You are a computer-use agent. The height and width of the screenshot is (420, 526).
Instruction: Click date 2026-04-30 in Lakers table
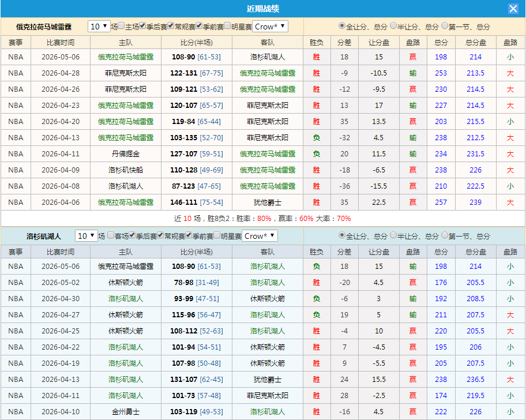[61, 299]
